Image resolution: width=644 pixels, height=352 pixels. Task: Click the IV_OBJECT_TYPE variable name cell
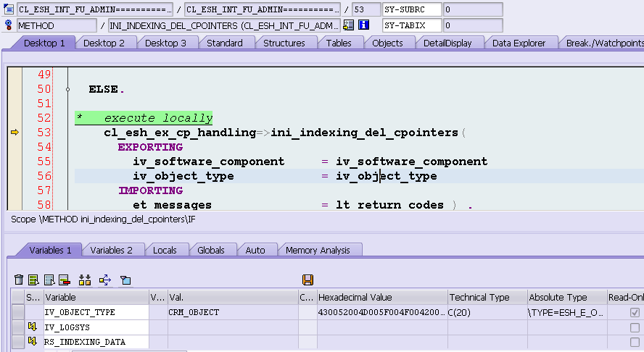point(96,312)
